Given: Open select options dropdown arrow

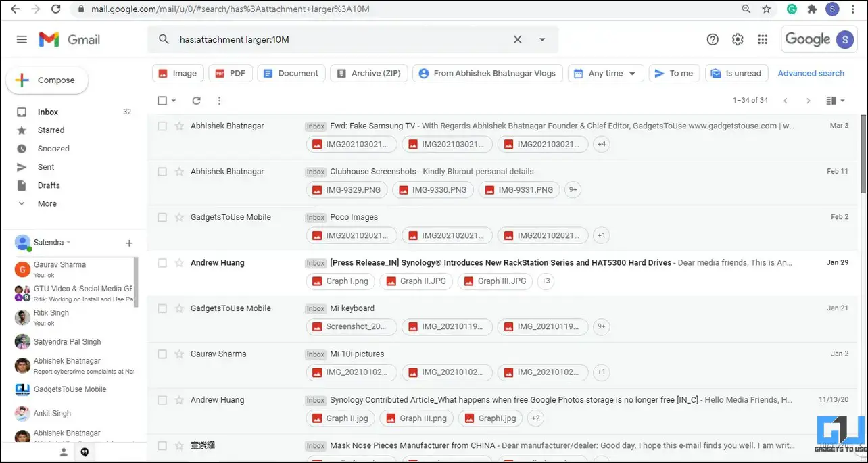Looking at the screenshot, I should 174,101.
